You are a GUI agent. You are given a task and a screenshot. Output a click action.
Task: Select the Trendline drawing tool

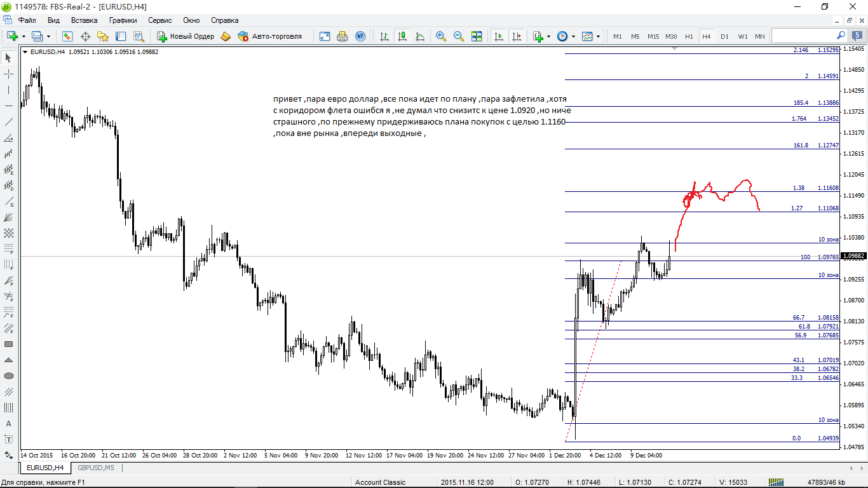(9, 122)
